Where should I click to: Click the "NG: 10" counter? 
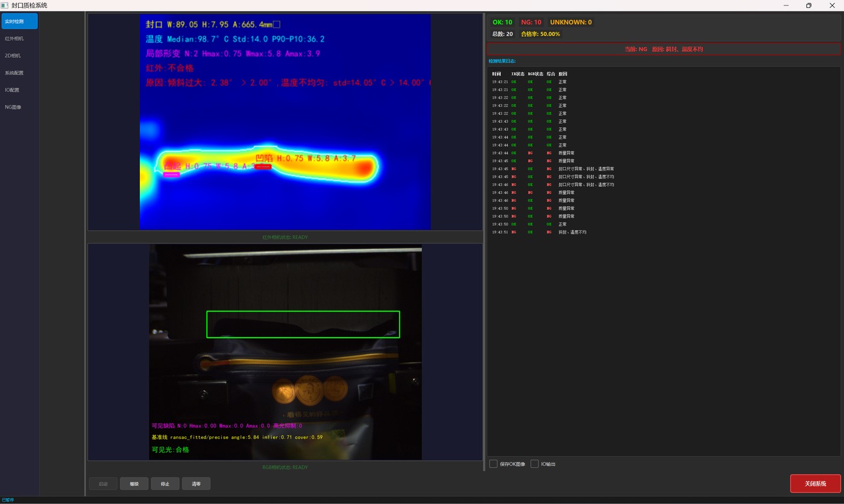point(531,22)
